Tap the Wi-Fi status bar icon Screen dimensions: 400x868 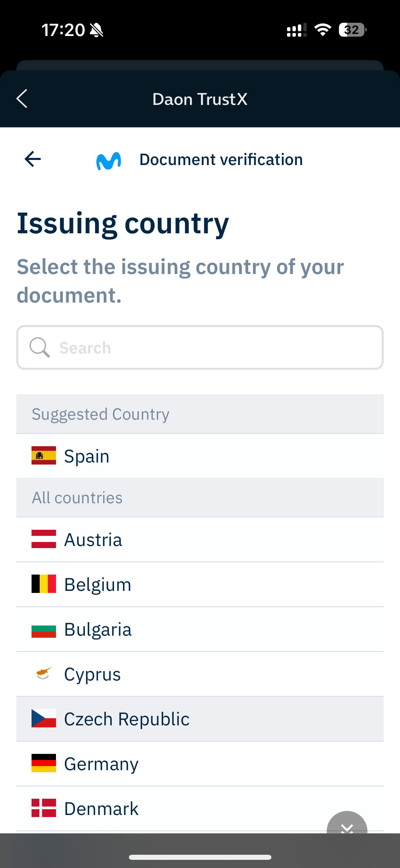pyautogui.click(x=323, y=30)
